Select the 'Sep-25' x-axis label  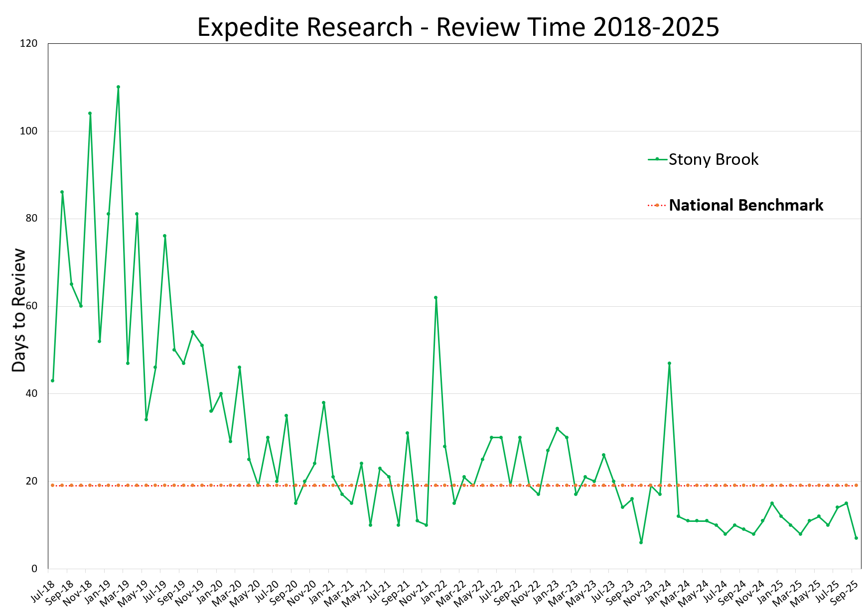(x=846, y=592)
